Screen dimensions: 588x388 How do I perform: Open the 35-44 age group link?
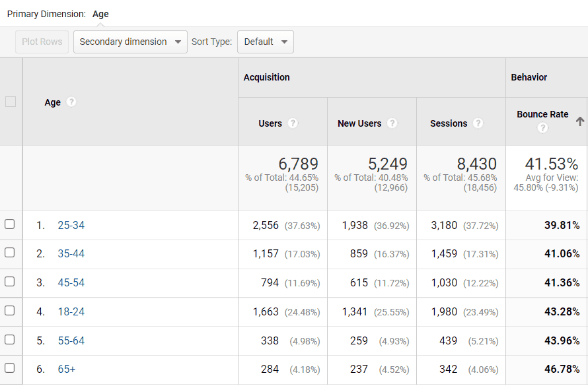[x=71, y=254]
